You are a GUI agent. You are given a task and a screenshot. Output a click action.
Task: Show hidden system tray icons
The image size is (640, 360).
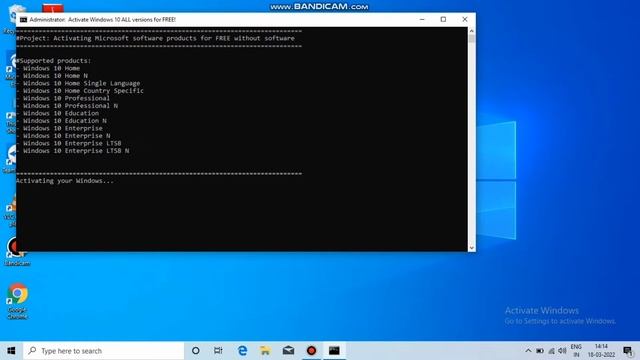(528, 351)
